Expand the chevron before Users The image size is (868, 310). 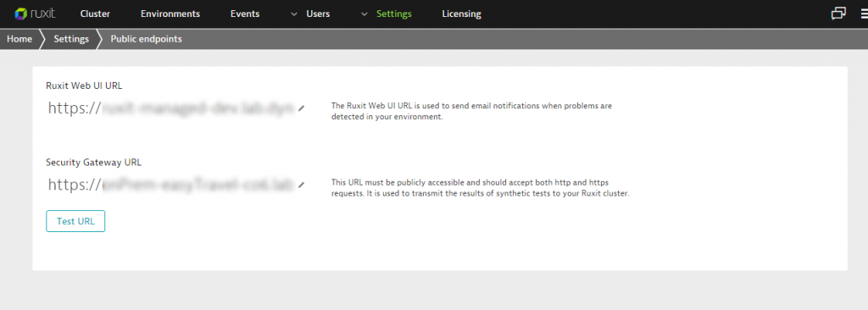click(x=294, y=14)
